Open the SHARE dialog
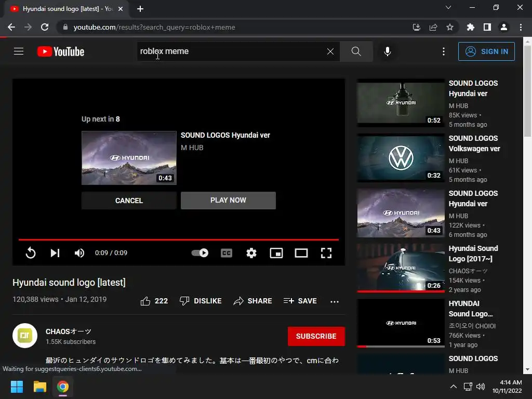The width and height of the screenshot is (532, 399). (253, 301)
